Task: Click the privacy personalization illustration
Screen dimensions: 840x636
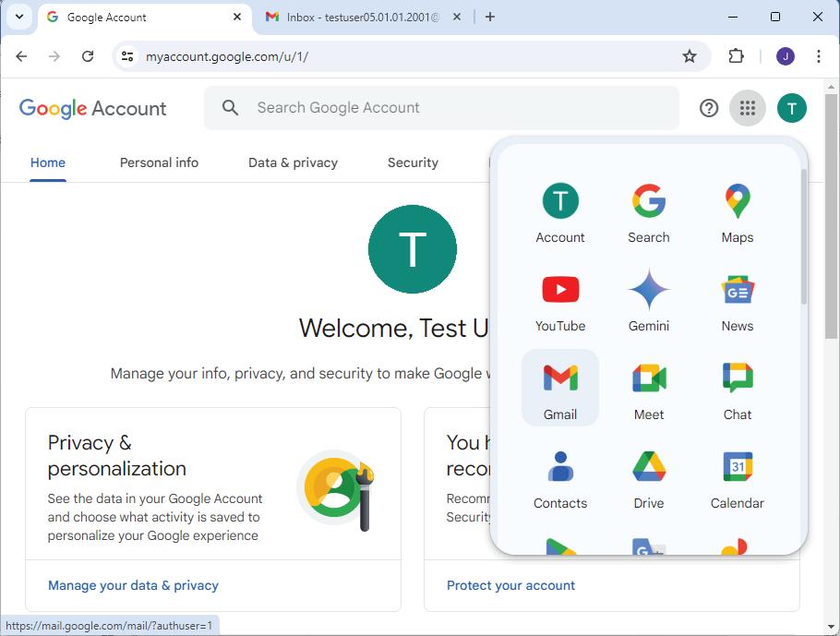Action: pyautogui.click(x=336, y=490)
